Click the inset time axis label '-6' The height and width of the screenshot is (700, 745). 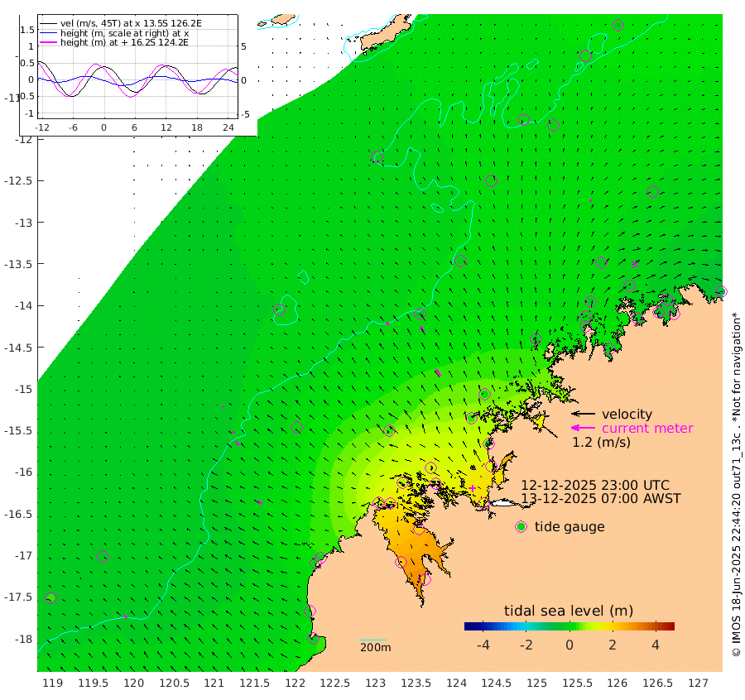[73, 127]
